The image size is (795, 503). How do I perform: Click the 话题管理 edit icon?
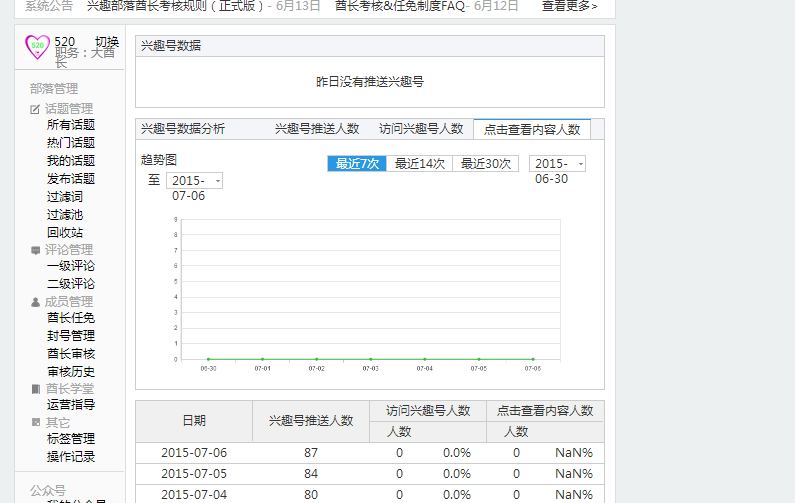coord(35,109)
